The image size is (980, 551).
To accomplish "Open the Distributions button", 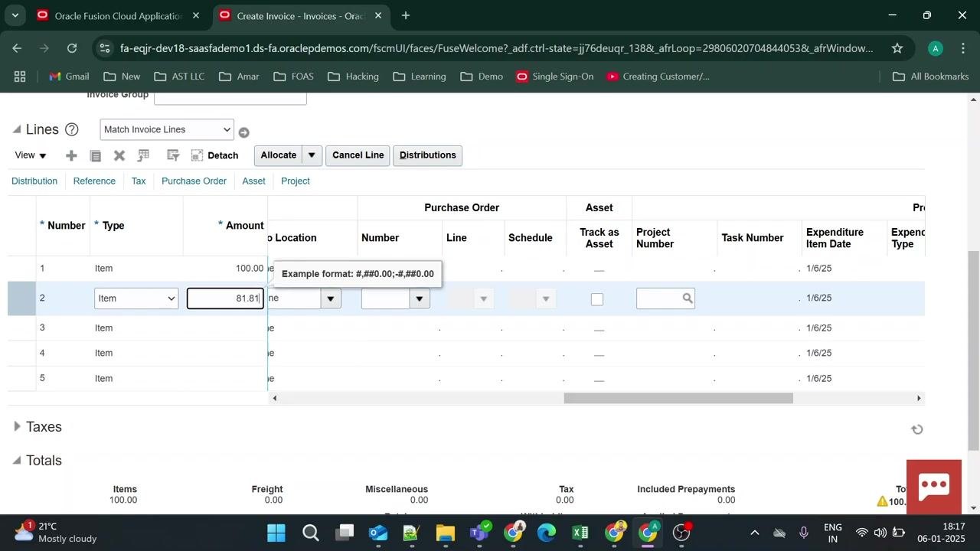I will coord(428,155).
